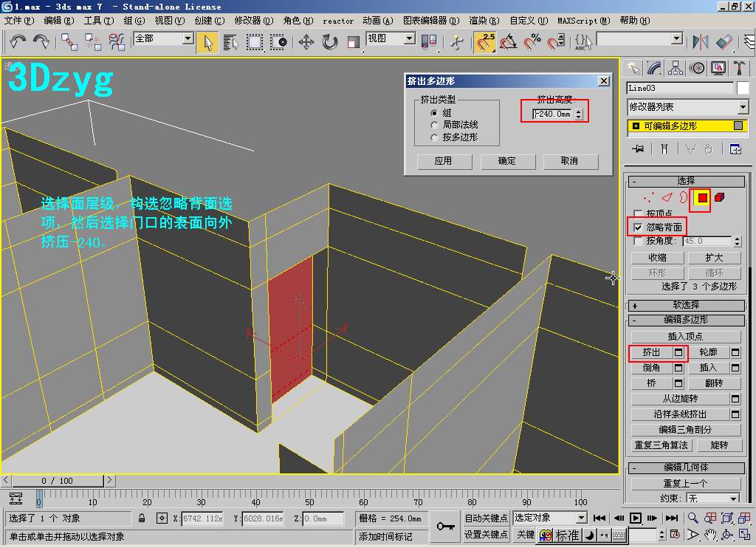This screenshot has height=548, width=756.
Task: Switch to Element sub-object level
Action: click(x=720, y=198)
